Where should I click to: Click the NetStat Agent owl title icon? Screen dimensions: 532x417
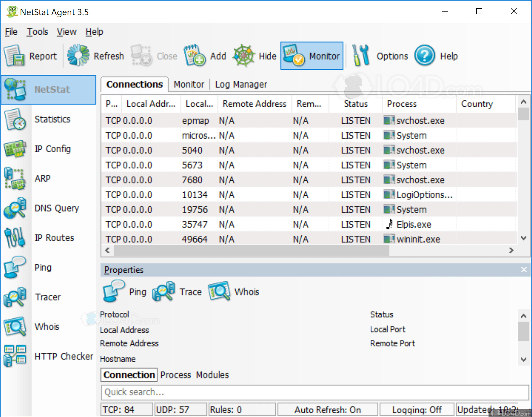pos(12,12)
